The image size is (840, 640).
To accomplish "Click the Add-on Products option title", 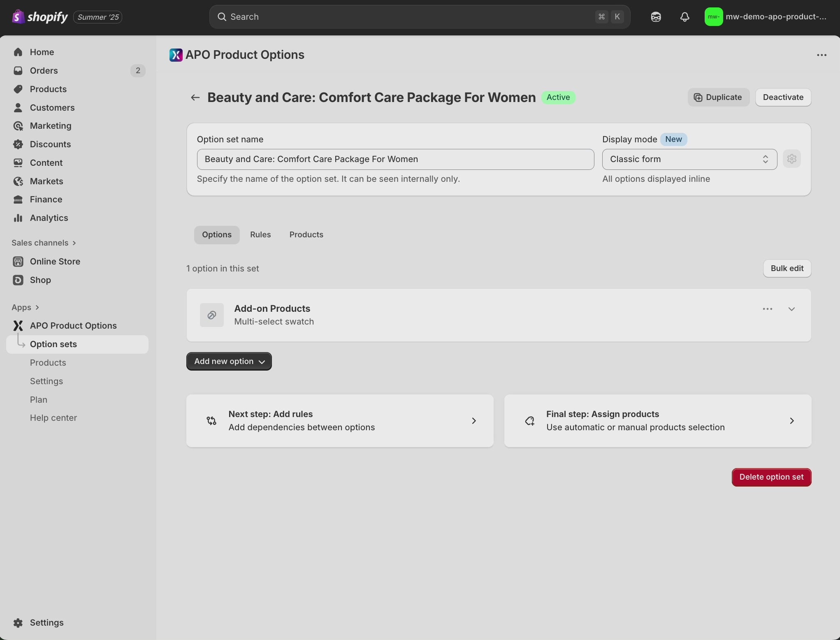I will tap(272, 308).
